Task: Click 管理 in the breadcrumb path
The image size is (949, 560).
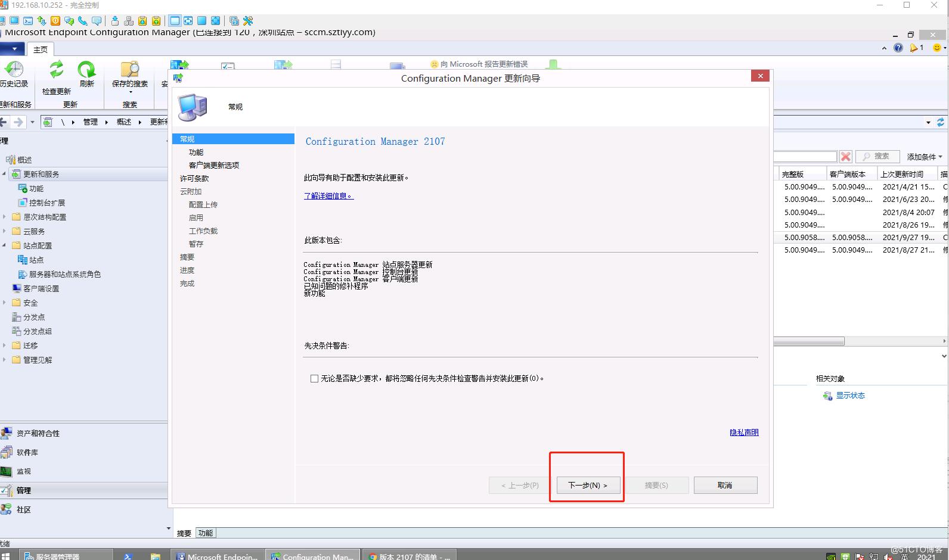Action: [x=90, y=122]
